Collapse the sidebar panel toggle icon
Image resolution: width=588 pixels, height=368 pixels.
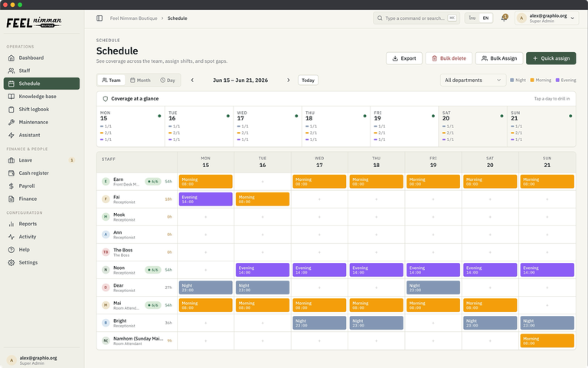[x=100, y=18]
